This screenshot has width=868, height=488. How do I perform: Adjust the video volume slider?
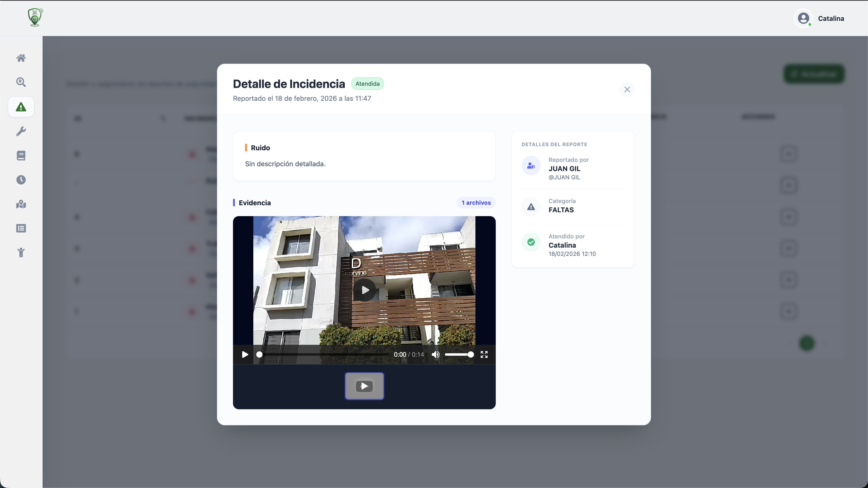click(x=459, y=354)
